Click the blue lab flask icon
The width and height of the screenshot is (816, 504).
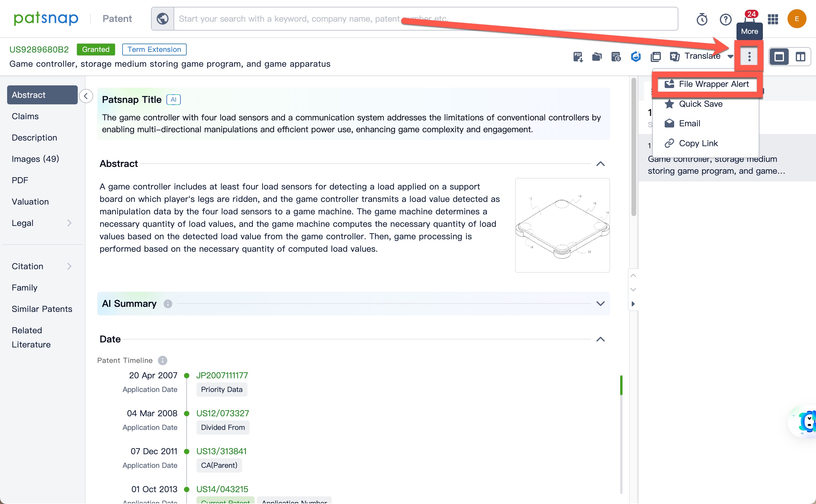(636, 57)
